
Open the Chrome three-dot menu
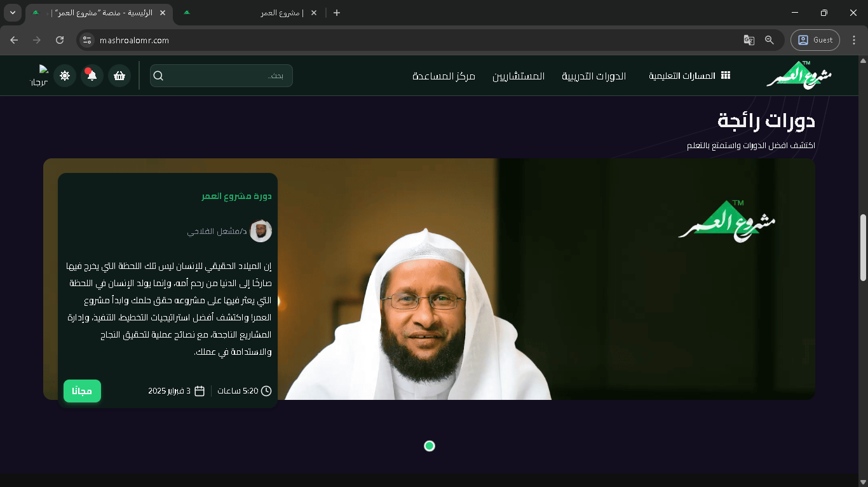tap(854, 40)
